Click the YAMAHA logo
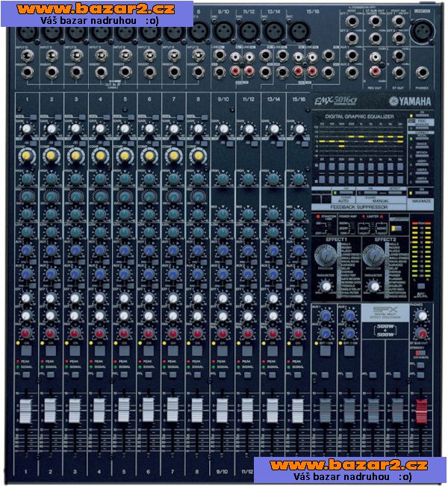 coord(410,101)
